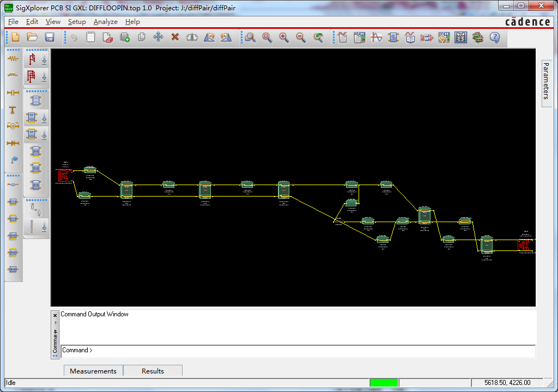Click the page with red eraser icon
The image size is (558, 392).
coord(107,38)
